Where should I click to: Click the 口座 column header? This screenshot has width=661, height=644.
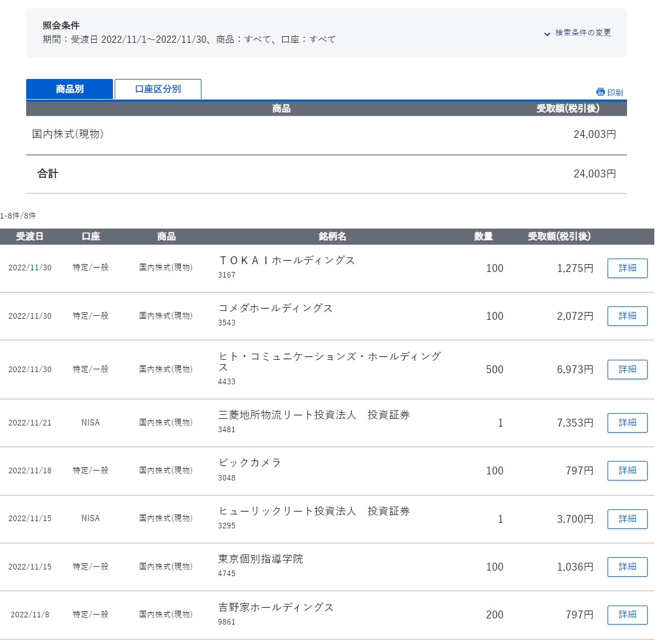[x=91, y=236]
